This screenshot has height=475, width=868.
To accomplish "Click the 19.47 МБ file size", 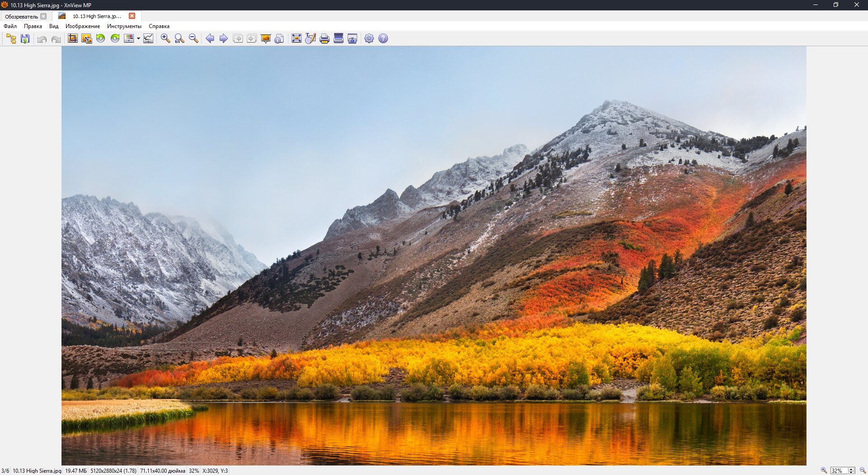I will click(x=76, y=470).
